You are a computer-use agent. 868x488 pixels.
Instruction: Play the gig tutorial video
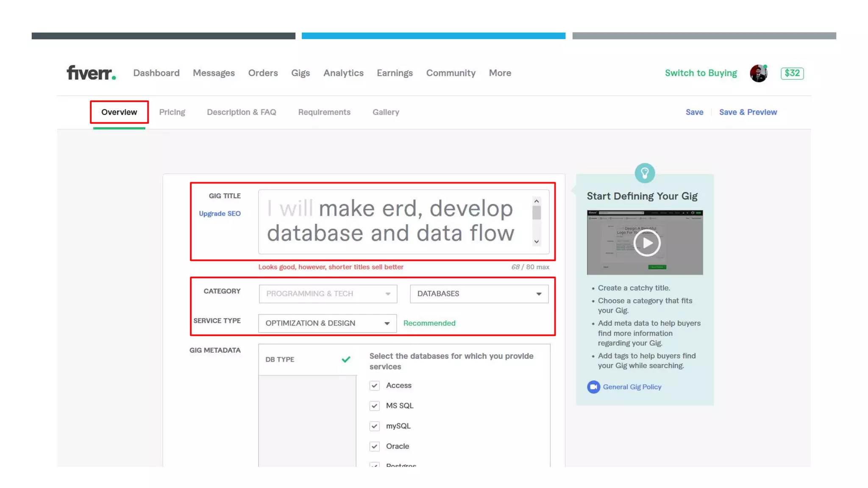coord(646,243)
